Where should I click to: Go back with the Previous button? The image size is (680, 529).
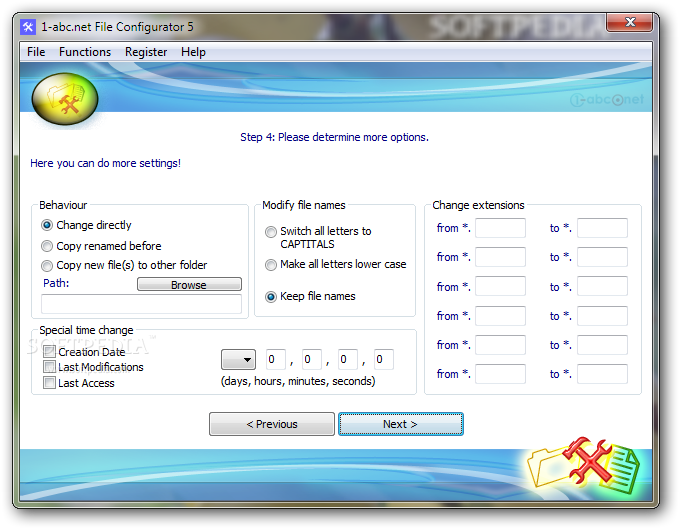pyautogui.click(x=272, y=424)
